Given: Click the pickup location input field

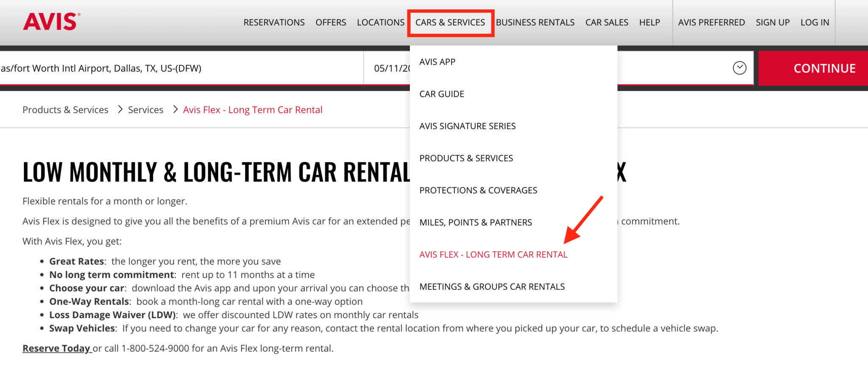Looking at the screenshot, I should click(170, 68).
